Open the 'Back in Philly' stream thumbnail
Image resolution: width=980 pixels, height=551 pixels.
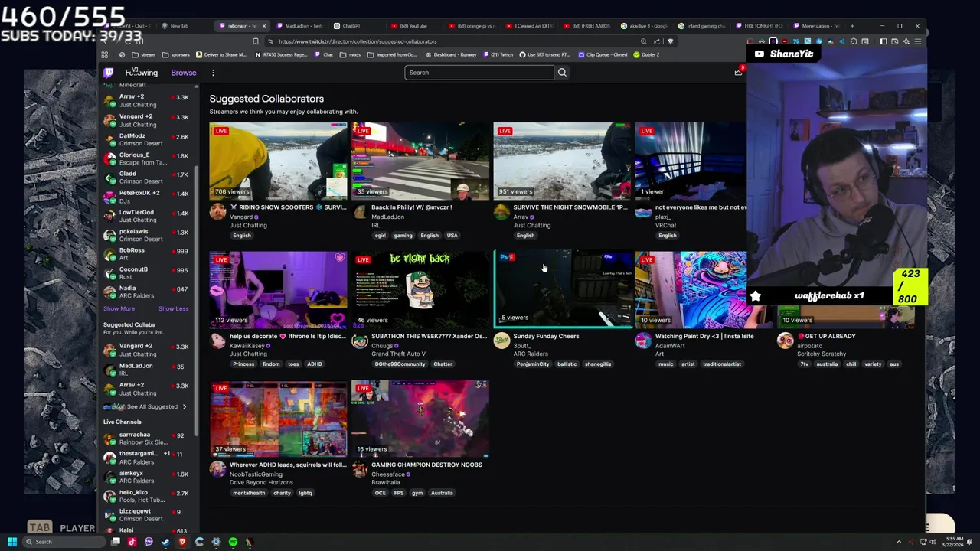tap(420, 161)
